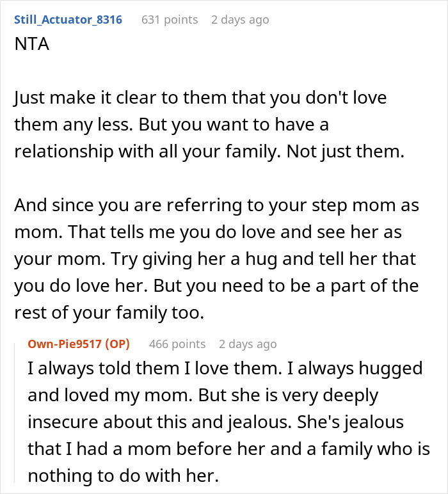The height and width of the screenshot is (494, 448).
Task: Click the line 'your mom. Try giving her a hug'
Action: pyautogui.click(x=215, y=259)
